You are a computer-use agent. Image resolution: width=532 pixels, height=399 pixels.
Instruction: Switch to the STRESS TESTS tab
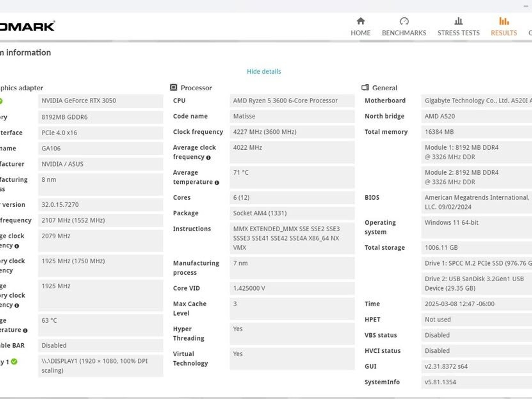(458, 33)
